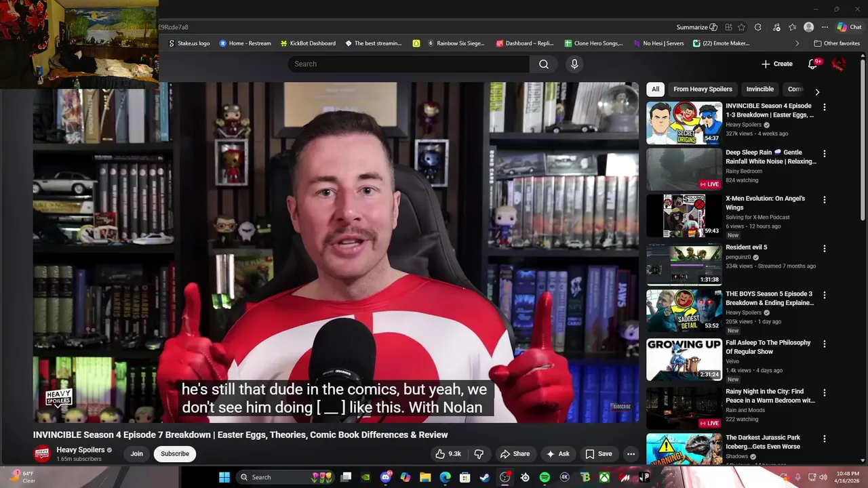
Task: Open more actions ellipsis below video
Action: coord(631,454)
